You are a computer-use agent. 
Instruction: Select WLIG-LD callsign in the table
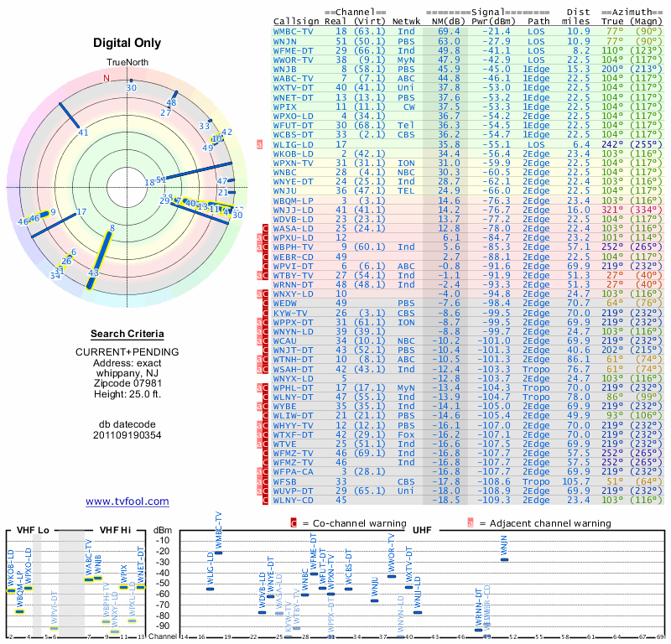click(293, 144)
